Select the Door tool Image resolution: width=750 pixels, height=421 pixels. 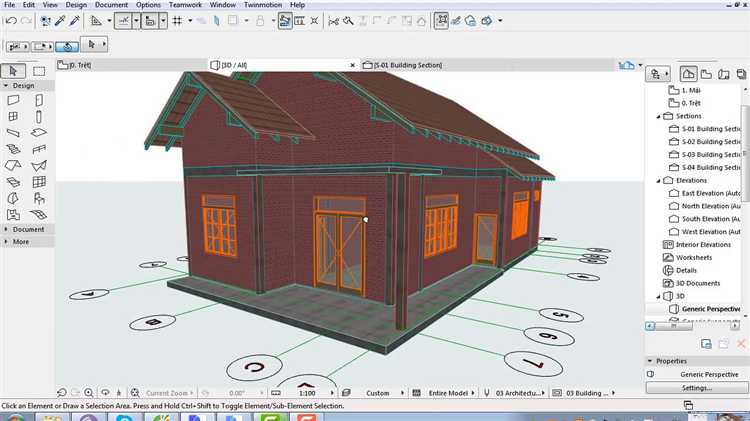click(39, 100)
